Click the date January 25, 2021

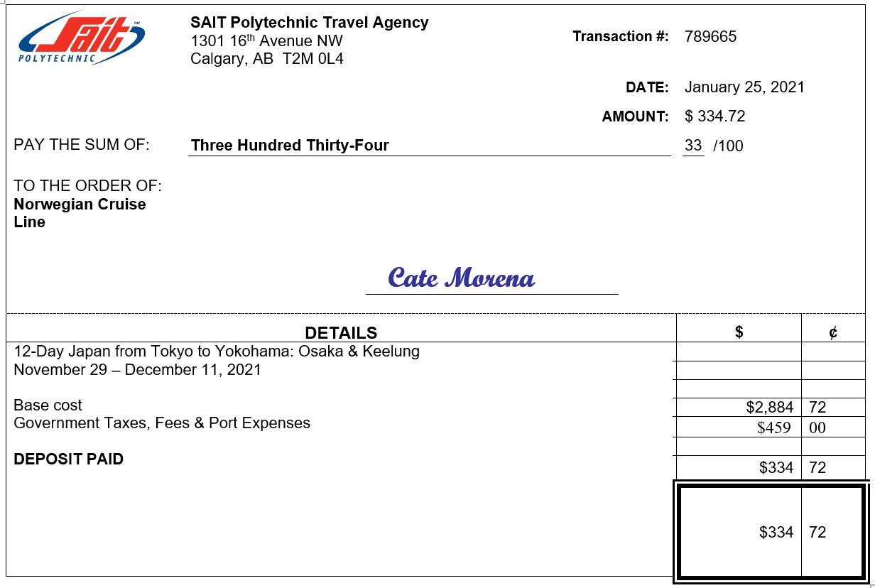click(744, 87)
